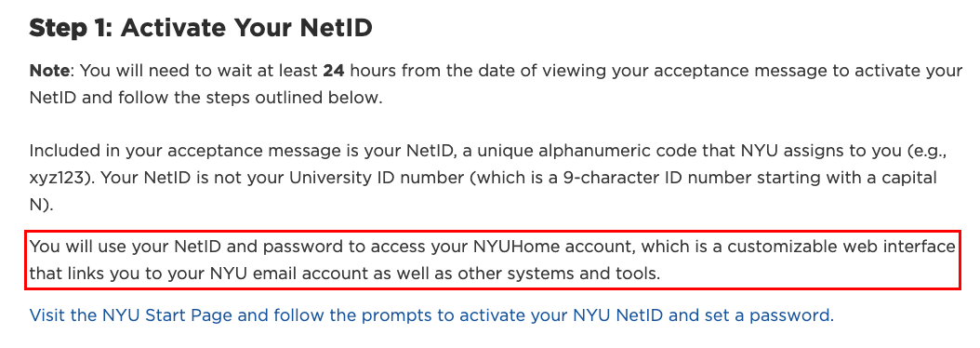980x348 pixels.
Task: Click the lone "N)." text line
Action: tap(42, 206)
